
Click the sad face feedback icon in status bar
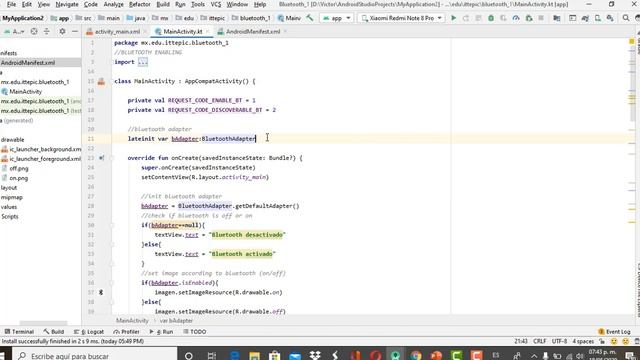(625, 341)
